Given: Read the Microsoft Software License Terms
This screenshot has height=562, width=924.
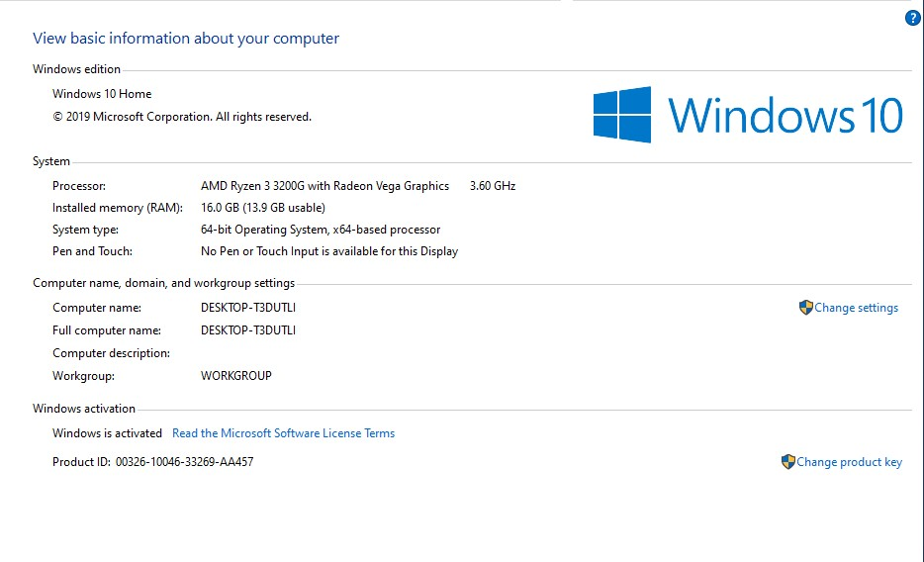Looking at the screenshot, I should (x=284, y=433).
